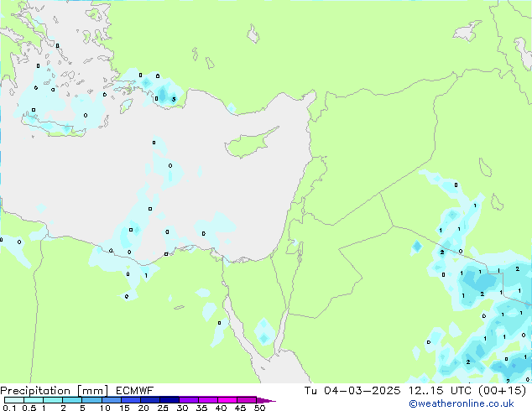The width and height of the screenshot is (532, 411).
Task: Select the palest cyan legend swatch from 0.1 to 0.5
Action: click(x=14, y=400)
